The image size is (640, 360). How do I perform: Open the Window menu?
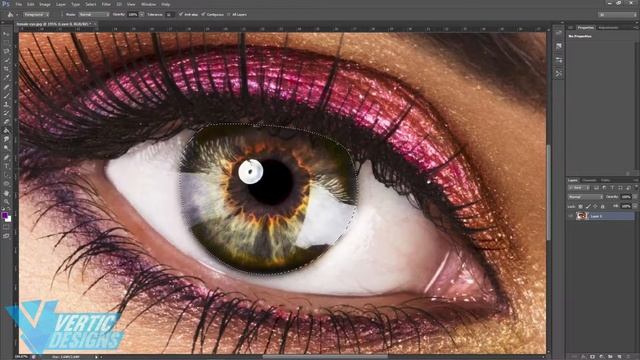(148, 4)
